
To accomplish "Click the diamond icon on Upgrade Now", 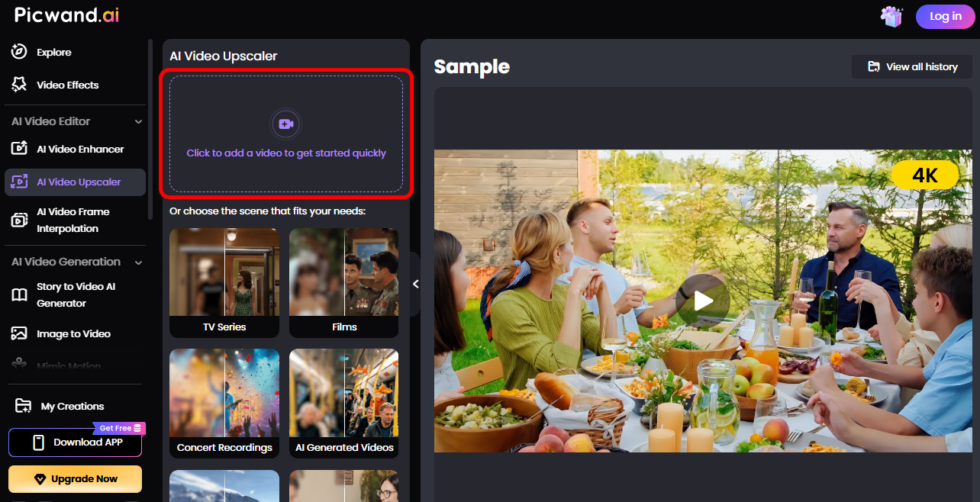I will click(x=40, y=479).
